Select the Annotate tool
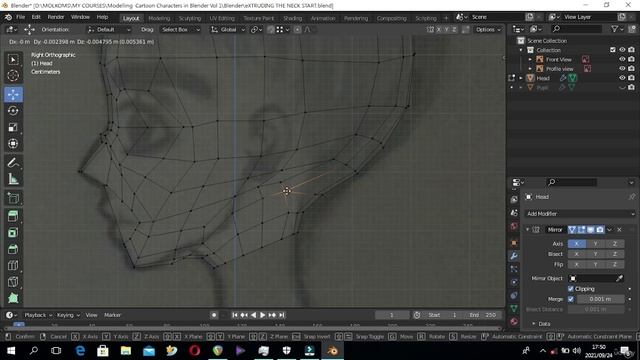 point(13,162)
